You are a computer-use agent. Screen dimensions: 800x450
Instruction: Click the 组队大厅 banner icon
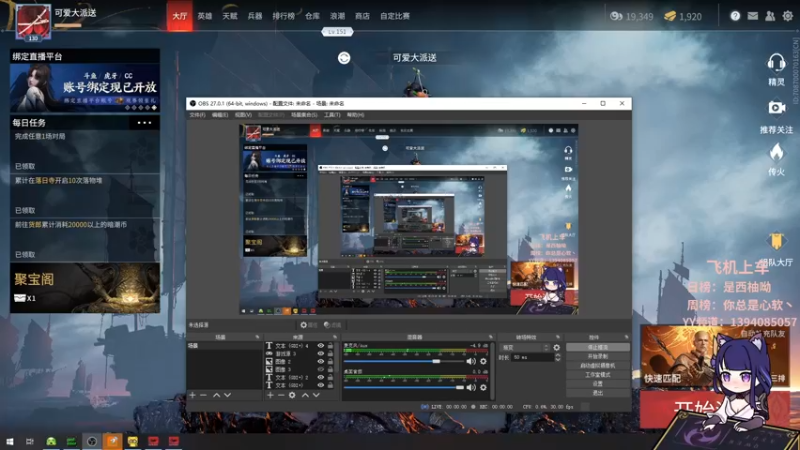776,241
